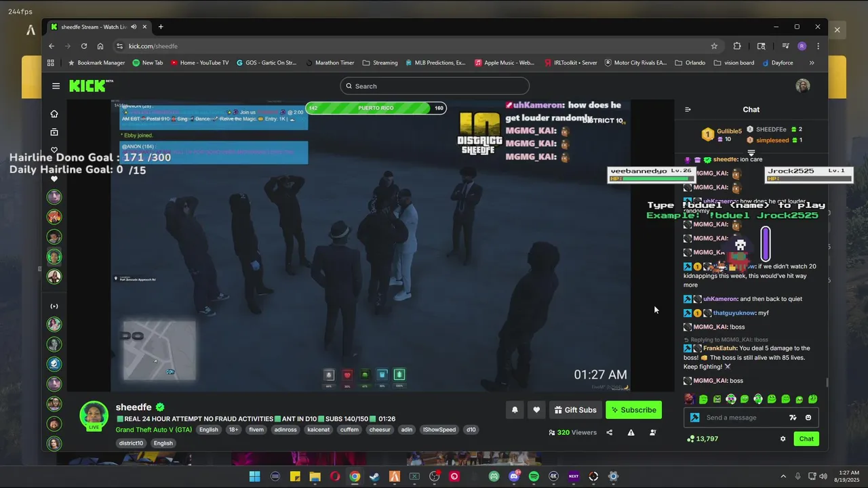Show more bookmarks with the double chevron

(x=812, y=63)
